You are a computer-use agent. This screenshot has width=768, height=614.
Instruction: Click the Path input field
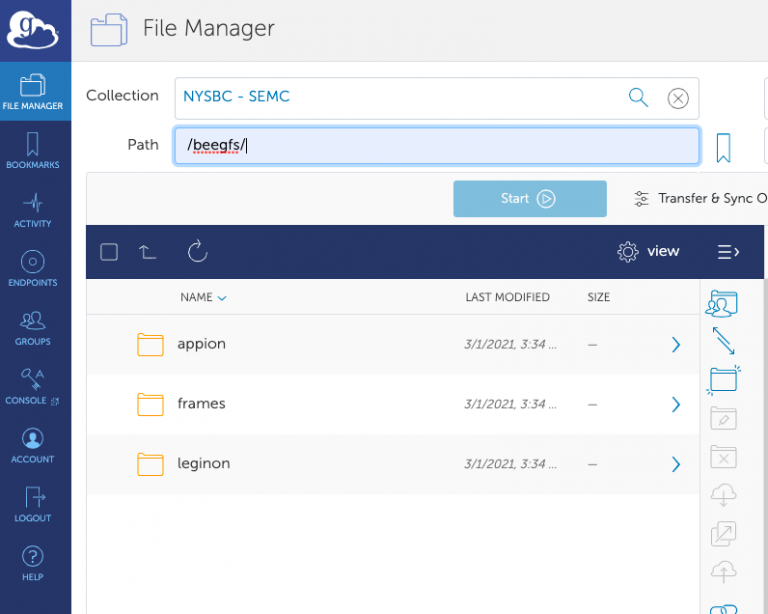coord(436,145)
